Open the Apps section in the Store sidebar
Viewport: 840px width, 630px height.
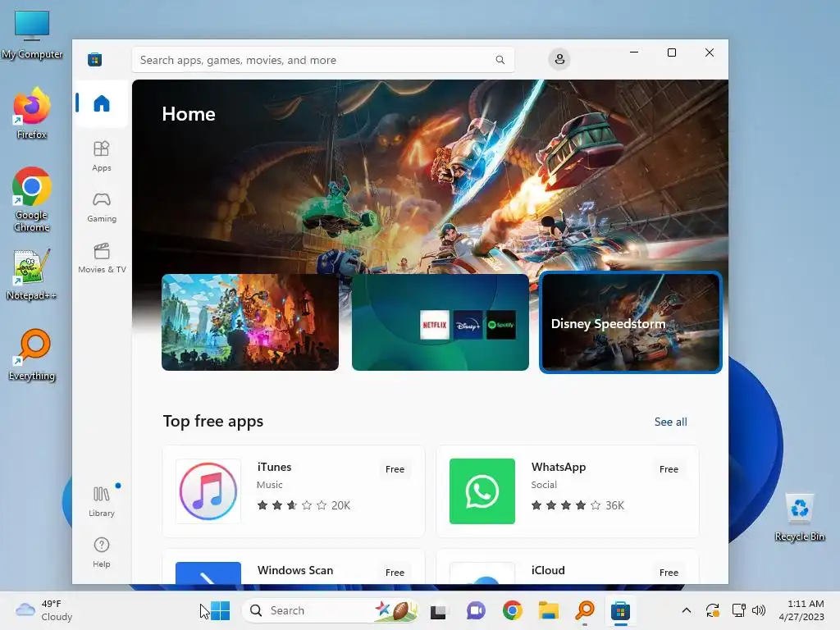pos(101,156)
